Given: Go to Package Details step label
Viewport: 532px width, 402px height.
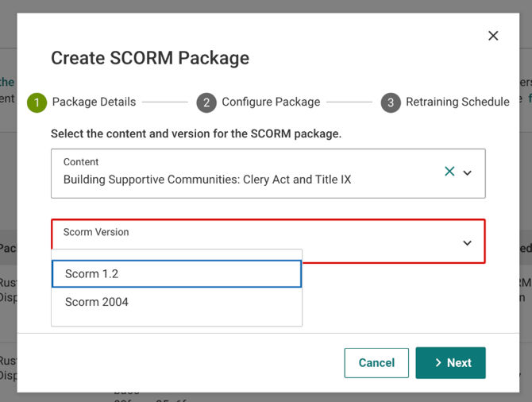Looking at the screenshot, I should point(94,102).
